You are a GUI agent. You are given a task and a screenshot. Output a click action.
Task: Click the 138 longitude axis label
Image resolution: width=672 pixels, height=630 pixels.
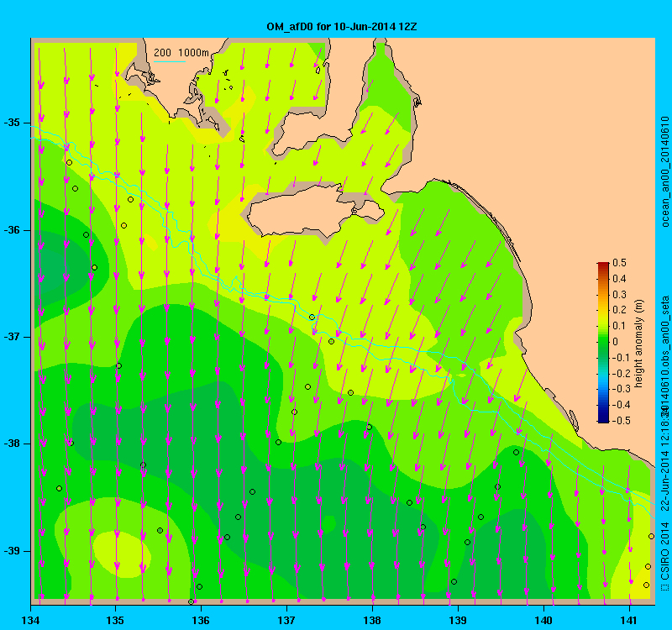pos(372,620)
